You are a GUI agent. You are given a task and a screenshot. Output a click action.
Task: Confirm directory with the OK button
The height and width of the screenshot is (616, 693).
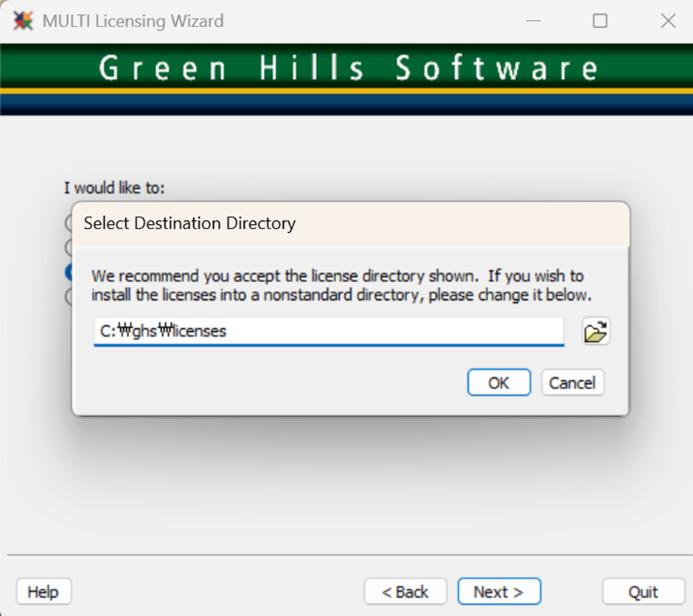pyautogui.click(x=498, y=382)
